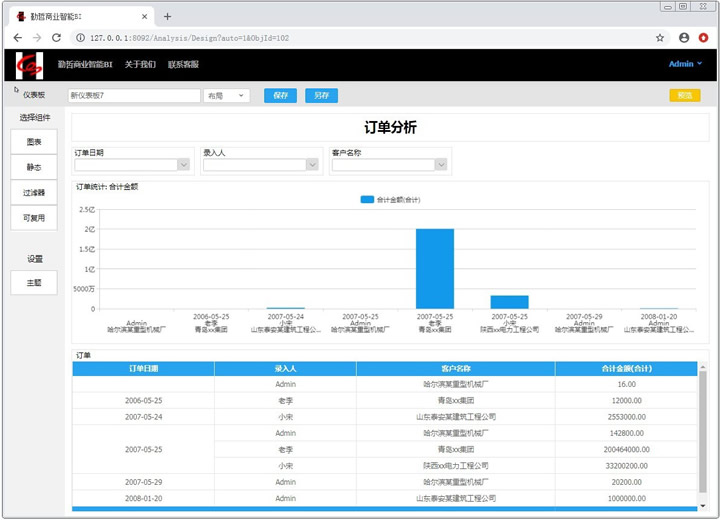This screenshot has width=720, height=520.
Task: Click the red logo in the app header
Action: click(x=30, y=65)
